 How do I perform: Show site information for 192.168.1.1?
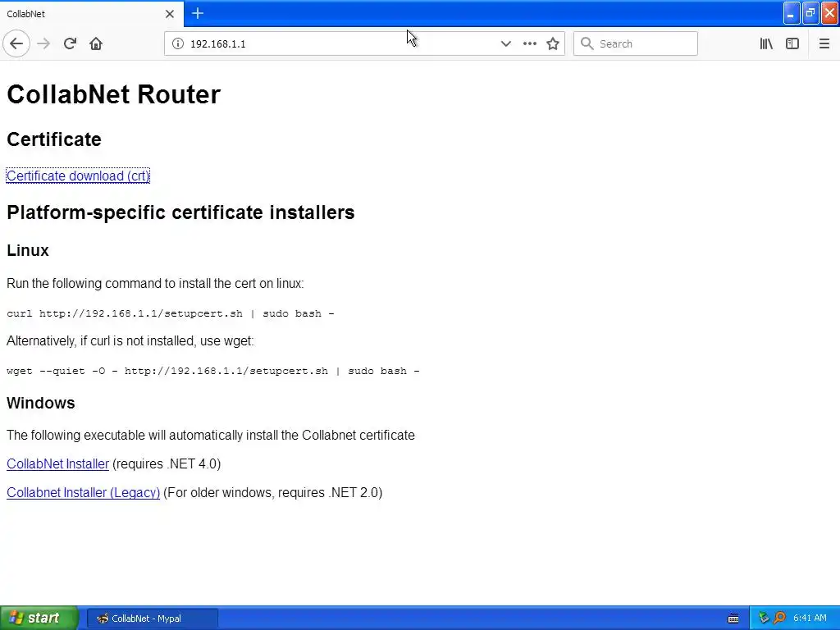tap(178, 43)
